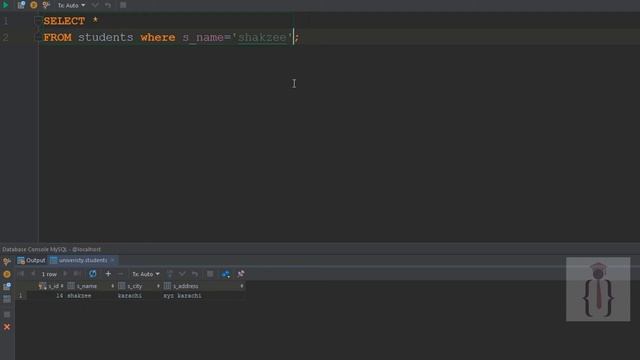Click the Commit checkmark in the editor toolbar

tap(95, 5)
